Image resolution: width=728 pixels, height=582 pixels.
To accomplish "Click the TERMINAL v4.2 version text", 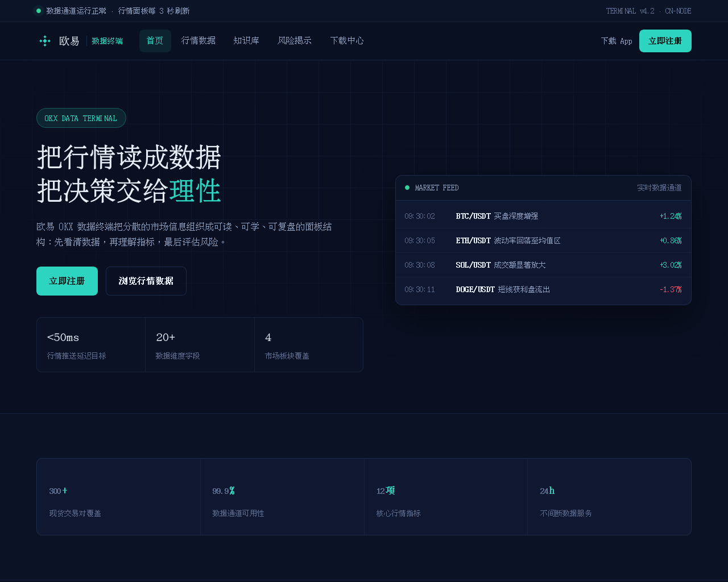I will (x=630, y=11).
